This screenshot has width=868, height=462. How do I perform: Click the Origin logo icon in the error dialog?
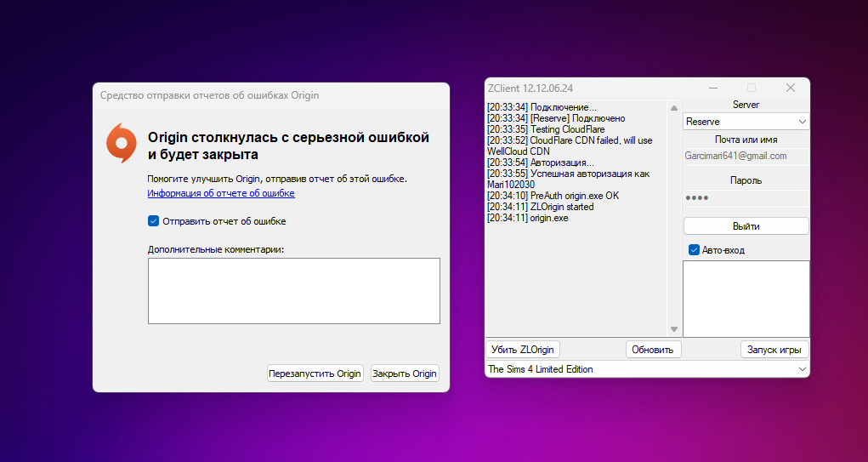pos(121,144)
